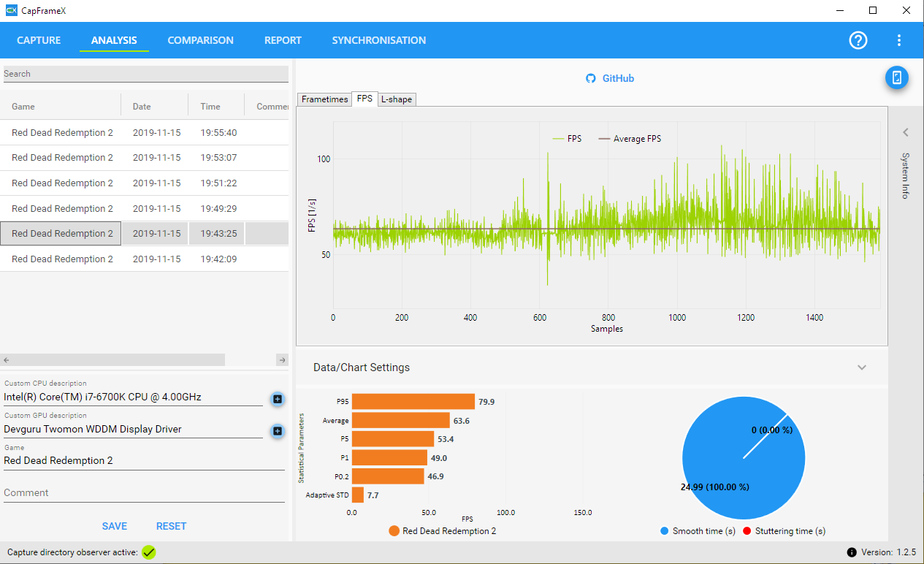Click the Comment input field

click(144, 493)
